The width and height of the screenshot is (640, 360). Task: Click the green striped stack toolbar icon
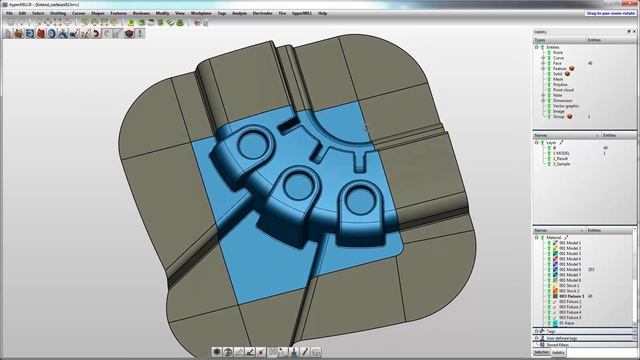click(x=170, y=22)
